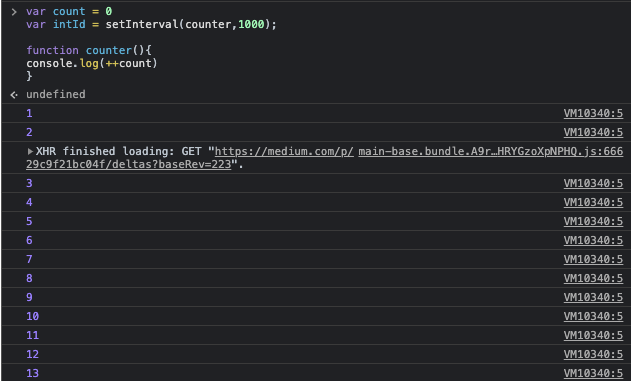Open VM10340:5 source link for log 8

(593, 278)
